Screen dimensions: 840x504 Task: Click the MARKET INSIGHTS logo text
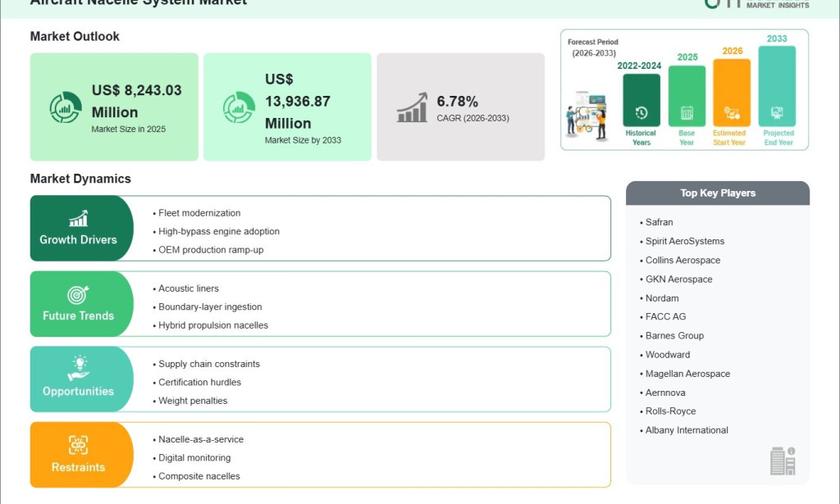click(x=778, y=5)
